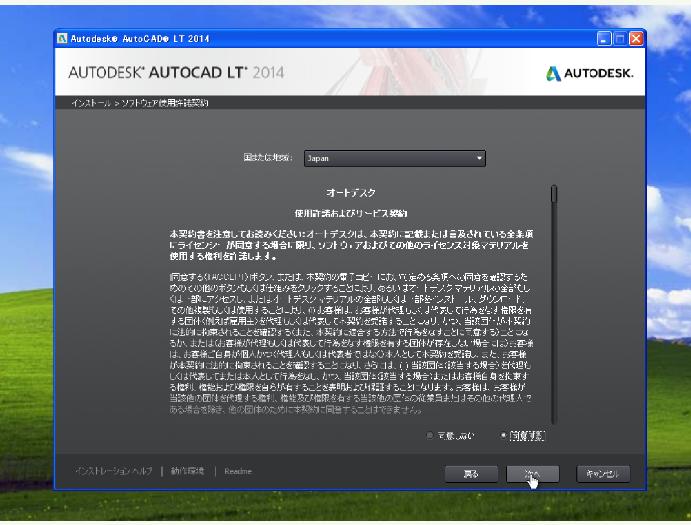Screen dimensions: 691x525
Task: Click the 使用許諾およびサービス契約 subtitle text
Action: click(351, 213)
